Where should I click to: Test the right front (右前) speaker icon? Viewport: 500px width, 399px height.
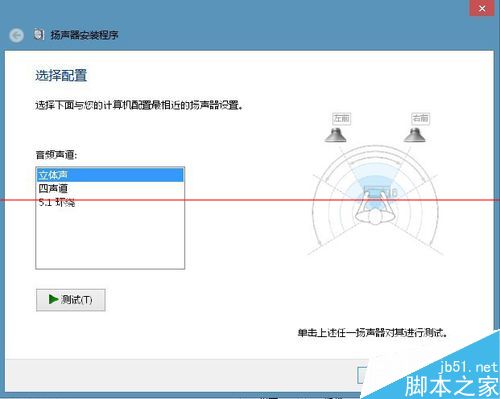(x=415, y=135)
